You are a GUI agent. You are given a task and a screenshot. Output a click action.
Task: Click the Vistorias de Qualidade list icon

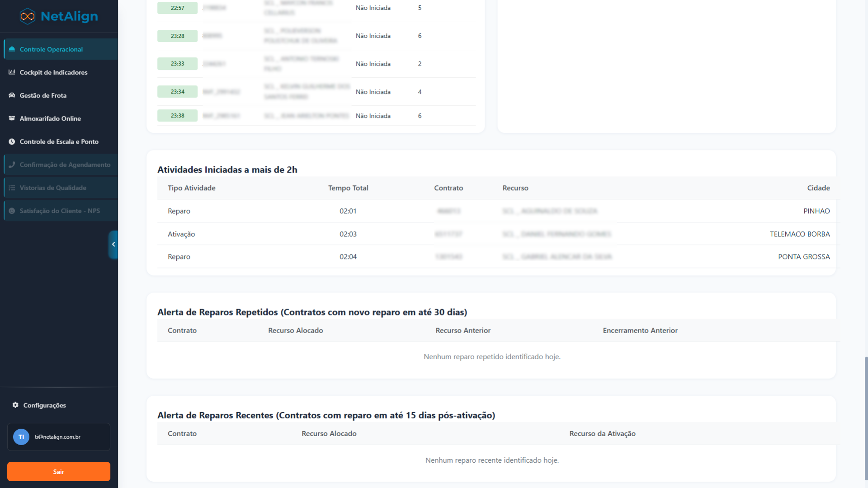click(x=12, y=188)
